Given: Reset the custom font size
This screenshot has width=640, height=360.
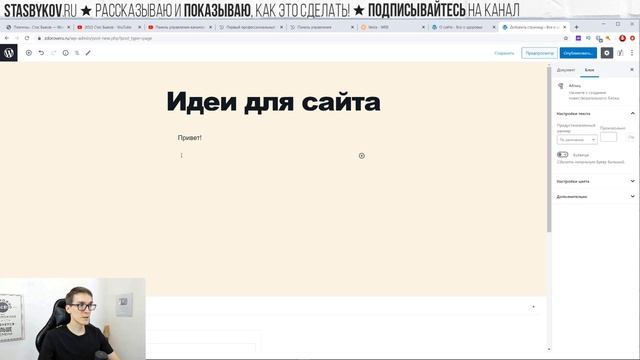Looking at the screenshot, I should (x=631, y=138).
